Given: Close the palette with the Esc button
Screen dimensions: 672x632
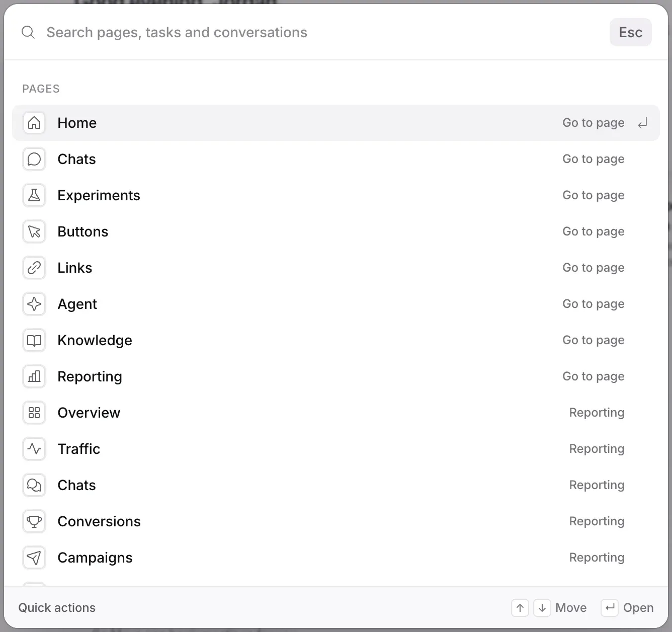Looking at the screenshot, I should click(x=631, y=32).
